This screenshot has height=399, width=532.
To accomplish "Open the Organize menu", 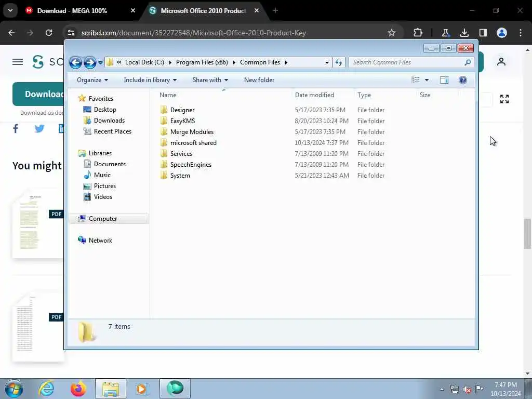I will (x=92, y=80).
